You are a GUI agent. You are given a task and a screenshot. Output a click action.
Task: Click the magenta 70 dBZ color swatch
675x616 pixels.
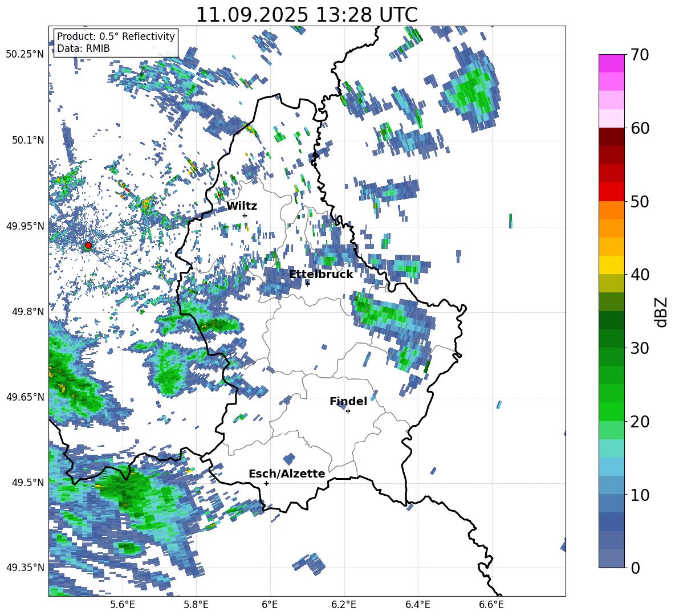[x=611, y=63]
